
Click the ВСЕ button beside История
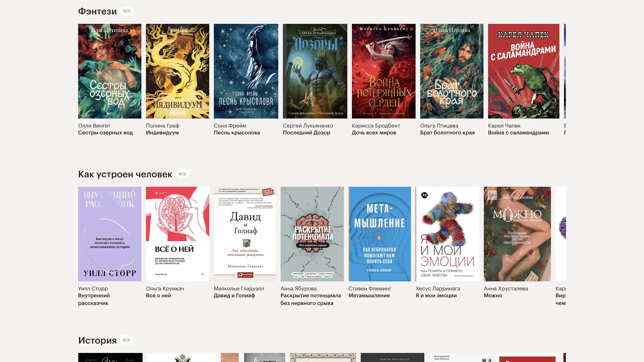pos(127,340)
